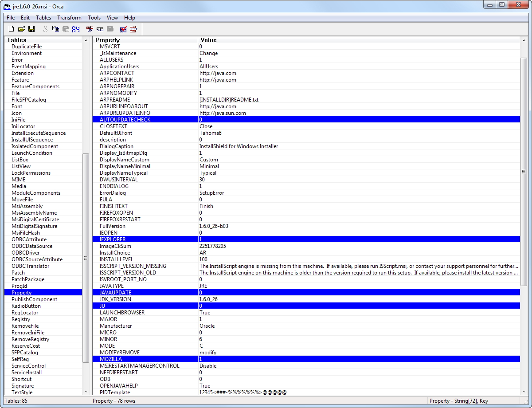Click the Open folder toolbar icon
Viewport: 532px width, 408px height.
click(21, 29)
